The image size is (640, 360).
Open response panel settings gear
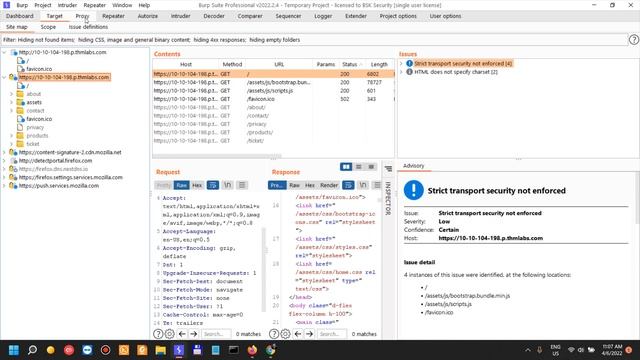pos(285,334)
